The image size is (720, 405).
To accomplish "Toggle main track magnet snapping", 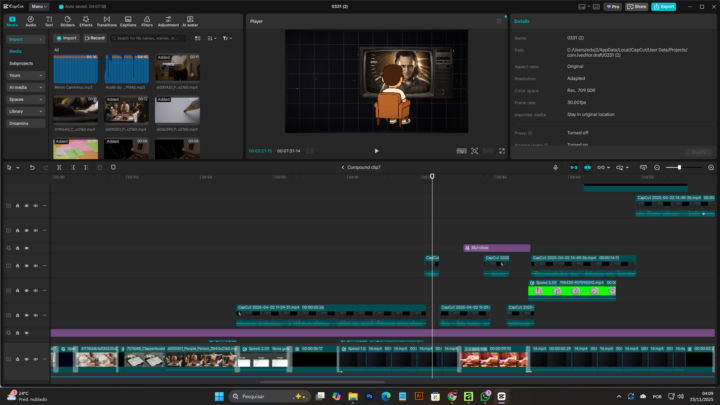I will (x=573, y=167).
